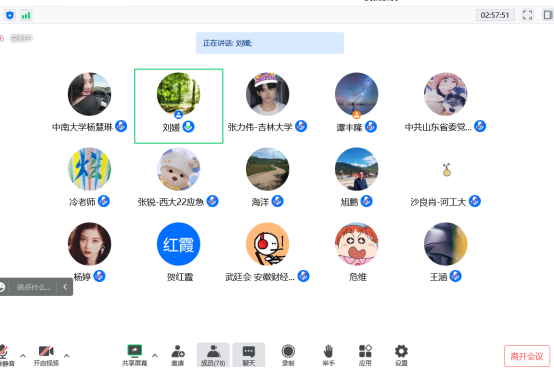Toggle microphone mute at bottom toolbar

coord(5,355)
